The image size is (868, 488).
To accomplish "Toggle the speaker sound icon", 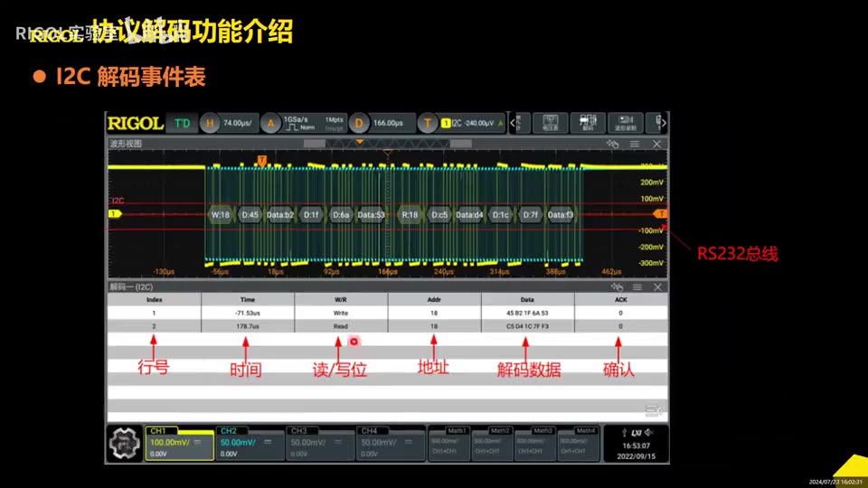I will pyautogui.click(x=649, y=432).
